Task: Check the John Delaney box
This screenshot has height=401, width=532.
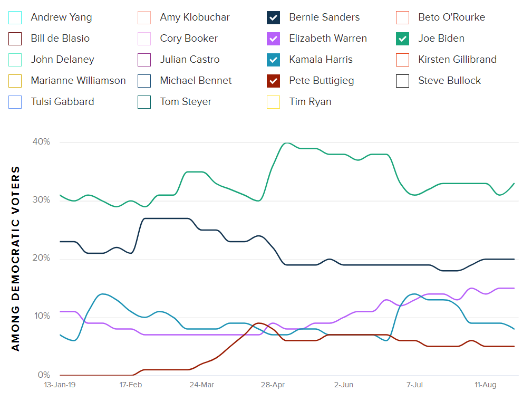Action: (x=15, y=60)
